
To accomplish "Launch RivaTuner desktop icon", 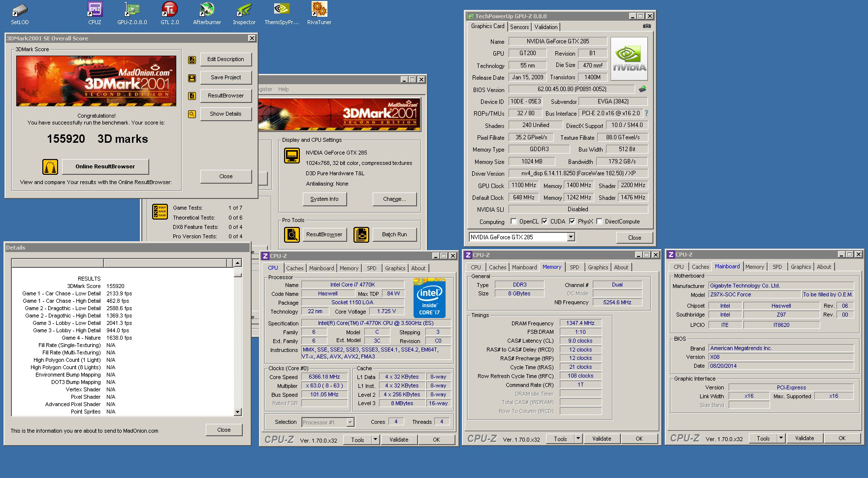I will pyautogui.click(x=319, y=13).
